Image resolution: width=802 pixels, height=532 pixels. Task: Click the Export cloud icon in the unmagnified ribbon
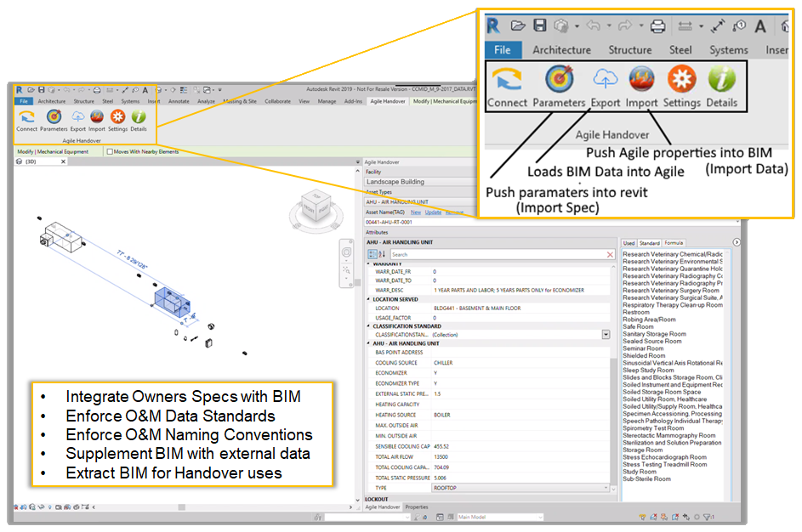click(77, 116)
